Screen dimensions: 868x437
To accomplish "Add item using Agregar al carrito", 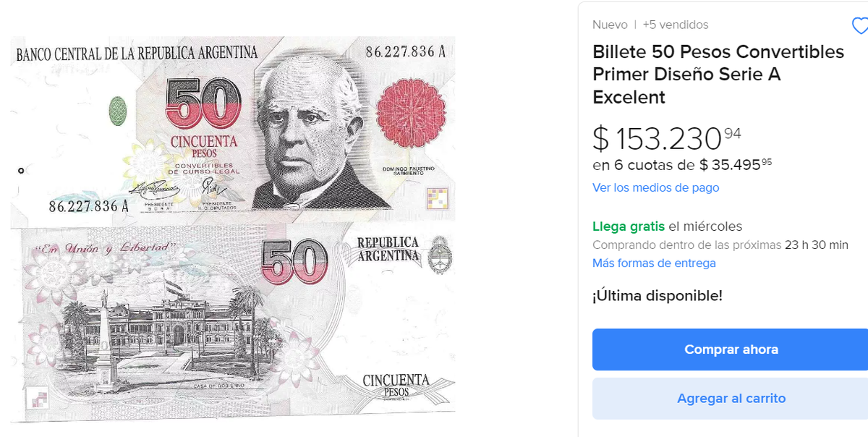I will (731, 399).
